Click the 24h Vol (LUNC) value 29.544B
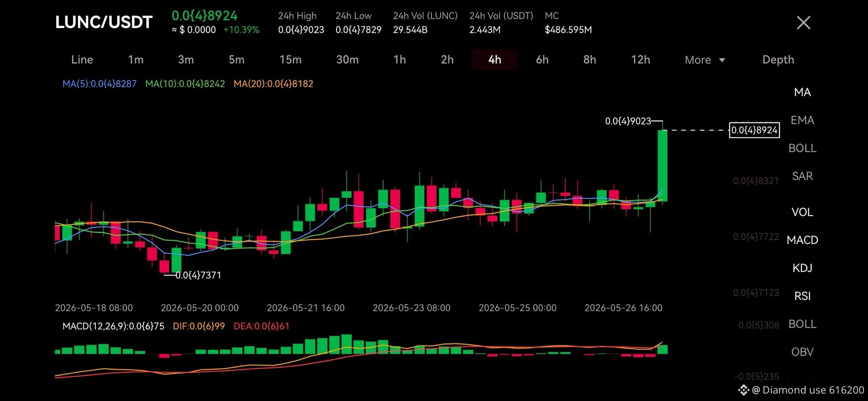 click(410, 30)
